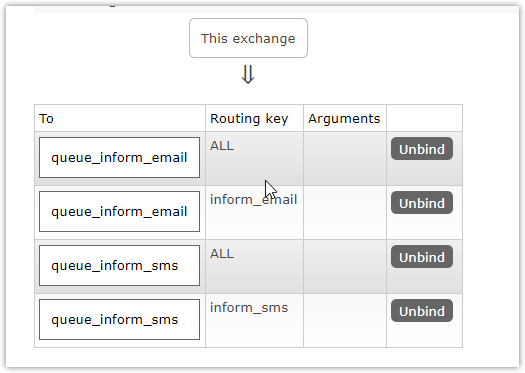Unbind queue_inform_sms with routing key ALL
525x373 pixels.
pyautogui.click(x=422, y=257)
